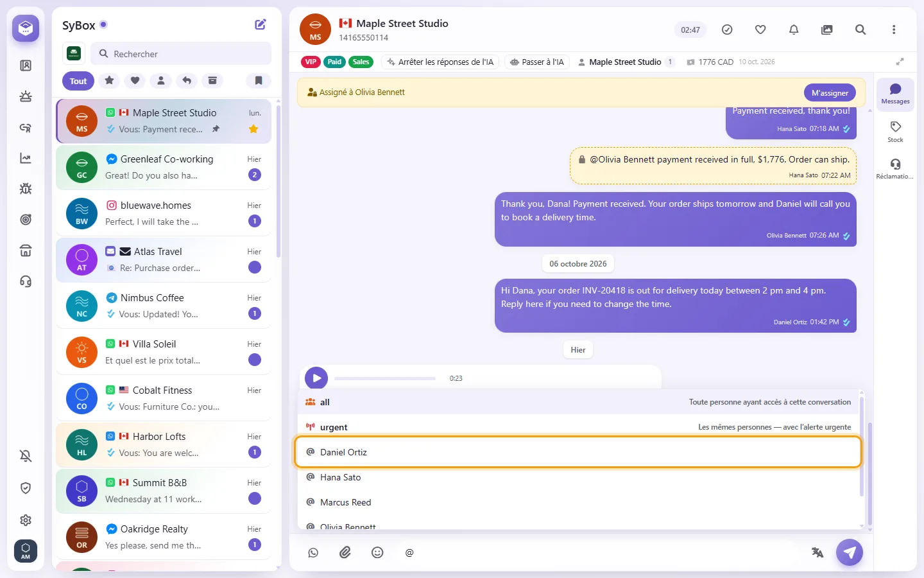Open the media gallery icon in header
The image size is (924, 578).
pos(827,30)
